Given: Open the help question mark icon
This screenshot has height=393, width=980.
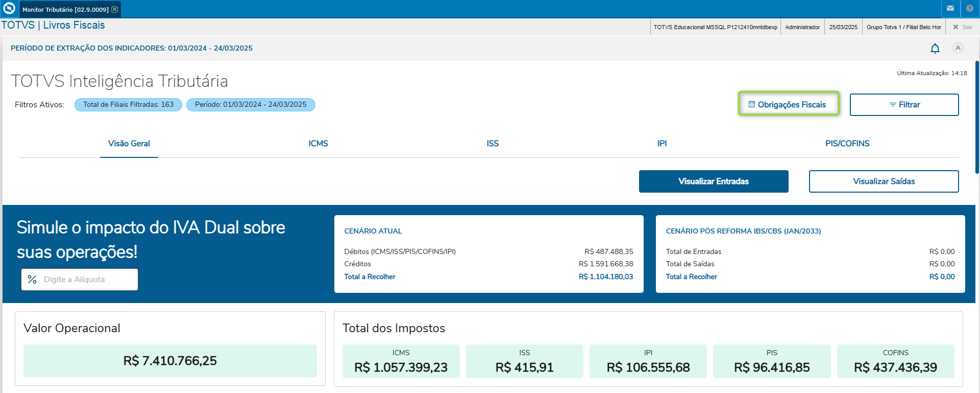Looking at the screenshot, I should point(970,8).
